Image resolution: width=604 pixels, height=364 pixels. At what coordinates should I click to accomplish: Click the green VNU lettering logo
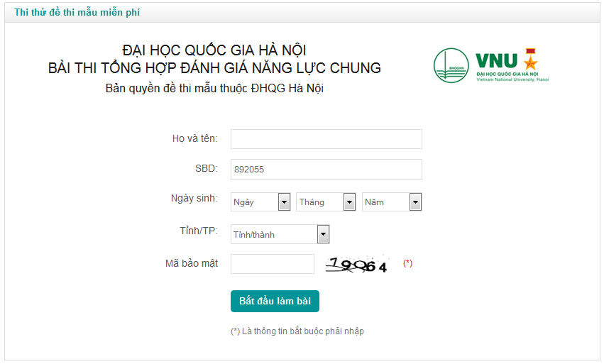click(x=497, y=61)
